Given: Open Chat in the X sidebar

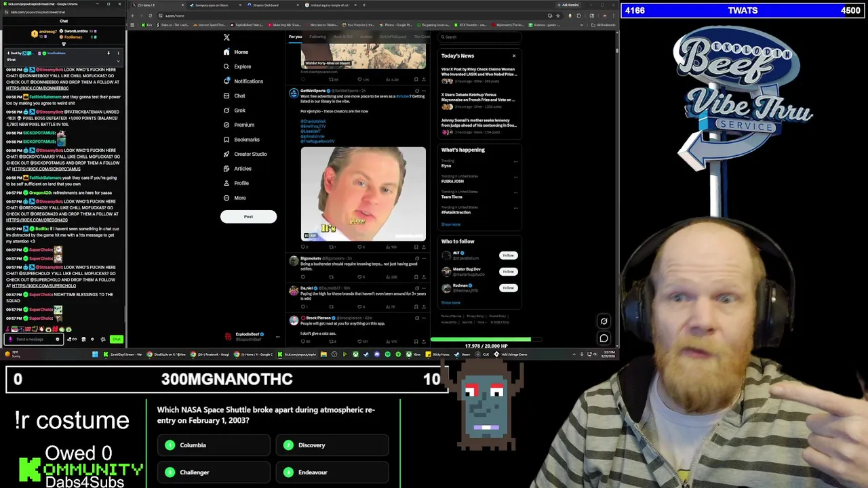Looking at the screenshot, I should 235,96.
